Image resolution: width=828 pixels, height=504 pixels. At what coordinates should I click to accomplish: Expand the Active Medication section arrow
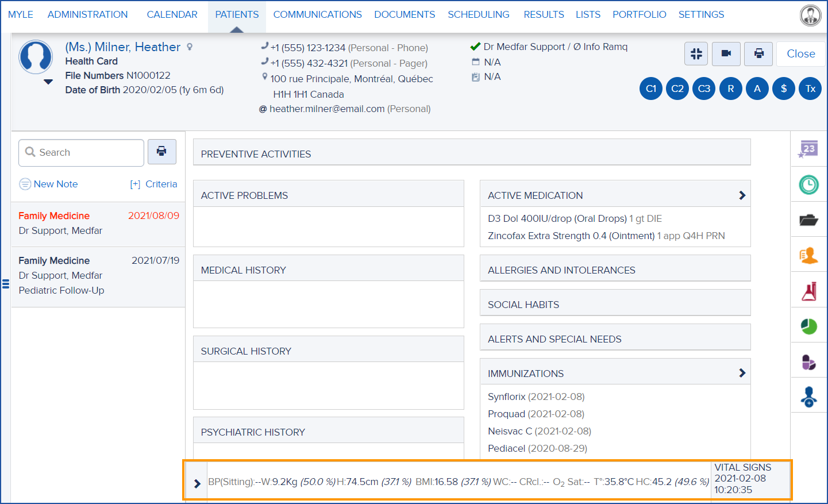[742, 195]
